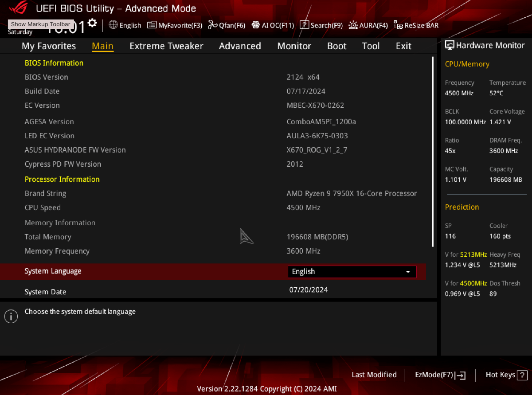Open AURA(F4) lighting settings

tap(368, 25)
